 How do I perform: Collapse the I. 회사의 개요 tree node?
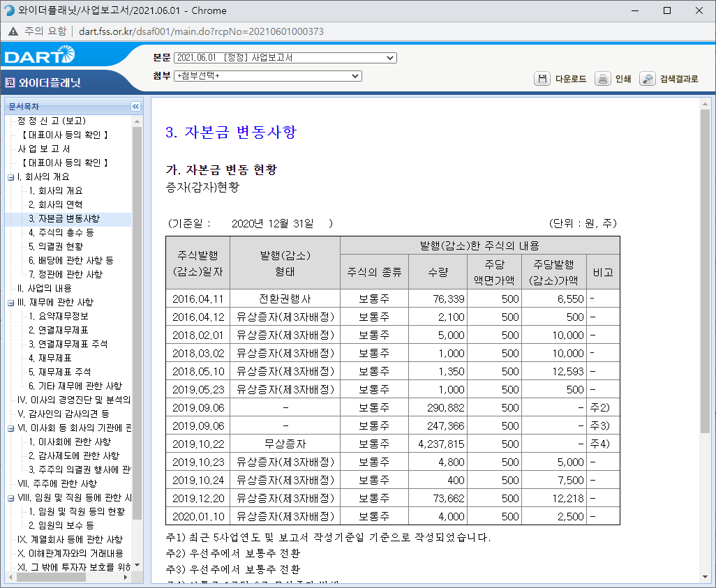(11, 177)
